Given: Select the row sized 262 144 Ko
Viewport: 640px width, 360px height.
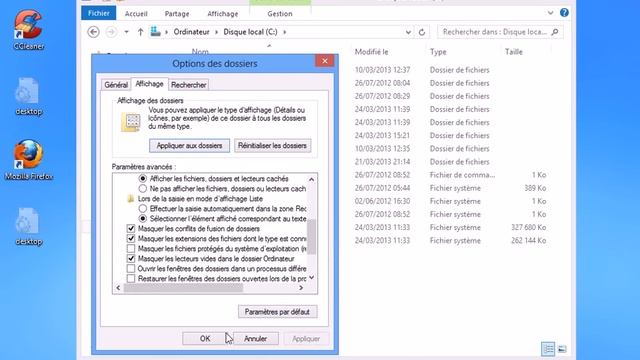Looking at the screenshot, I should point(450,240).
